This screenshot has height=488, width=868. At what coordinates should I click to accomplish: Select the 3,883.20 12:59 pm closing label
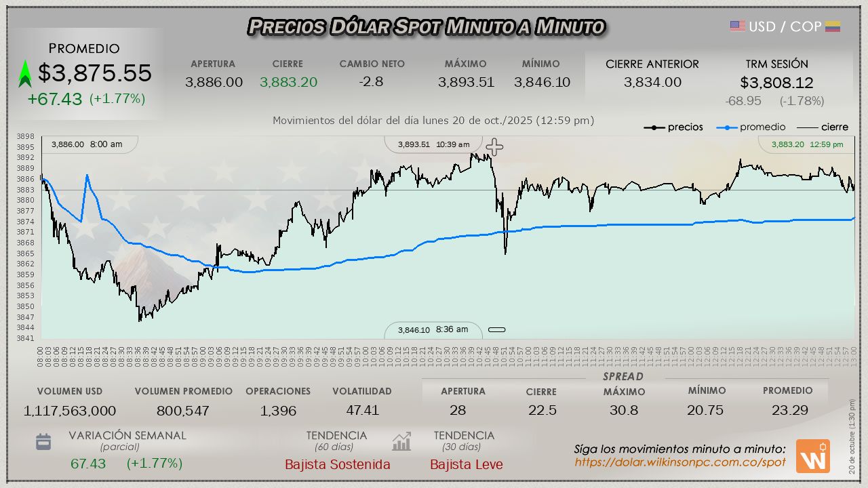(807, 144)
